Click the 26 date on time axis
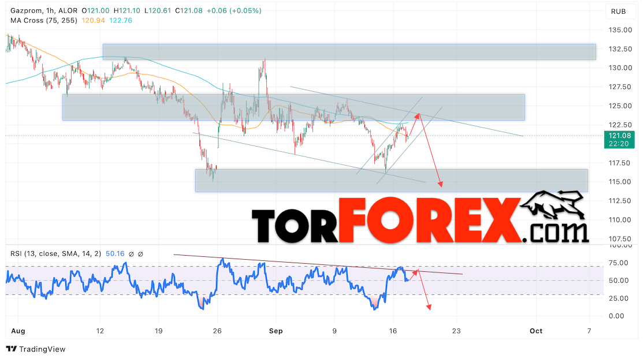 [x=217, y=331]
